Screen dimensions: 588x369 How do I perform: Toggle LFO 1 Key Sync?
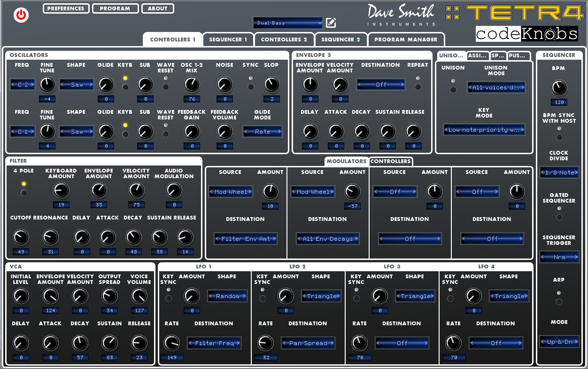pyautogui.click(x=168, y=298)
